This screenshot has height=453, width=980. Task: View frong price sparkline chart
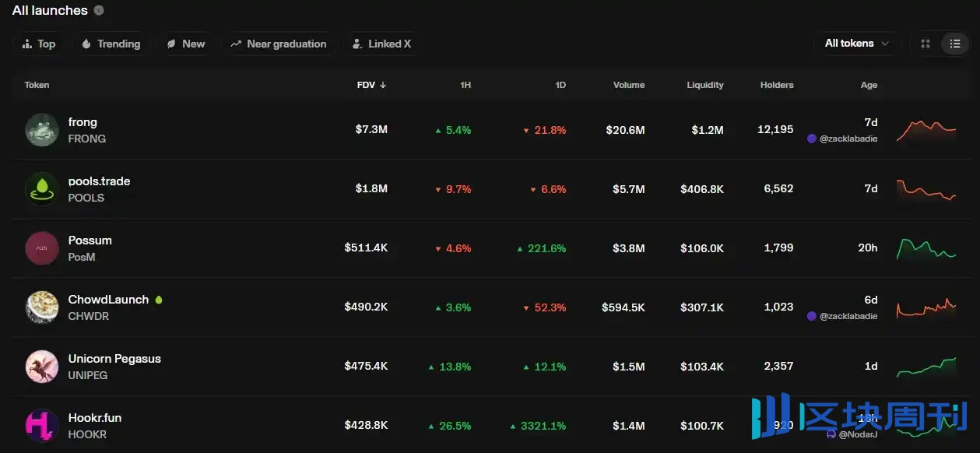pos(926,130)
